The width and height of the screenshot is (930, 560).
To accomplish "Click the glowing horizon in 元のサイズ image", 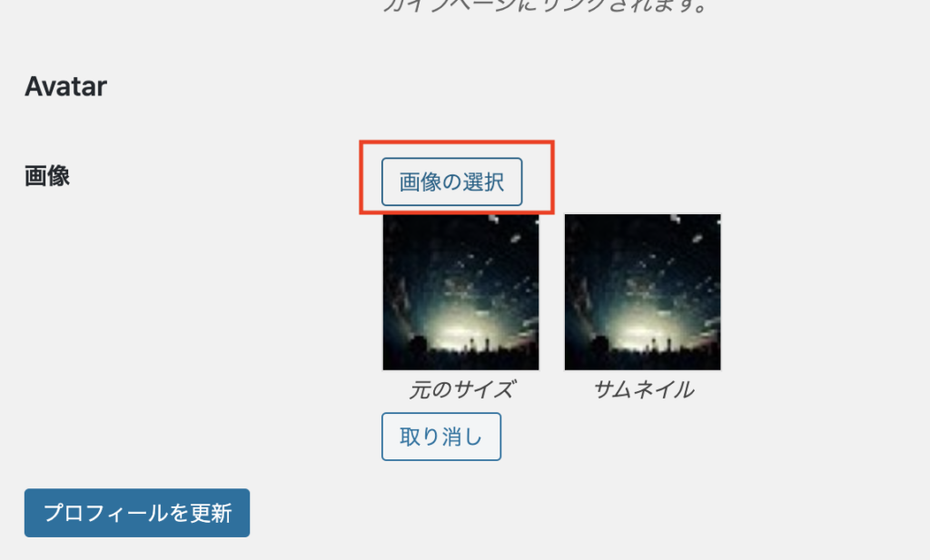I will (x=466, y=330).
